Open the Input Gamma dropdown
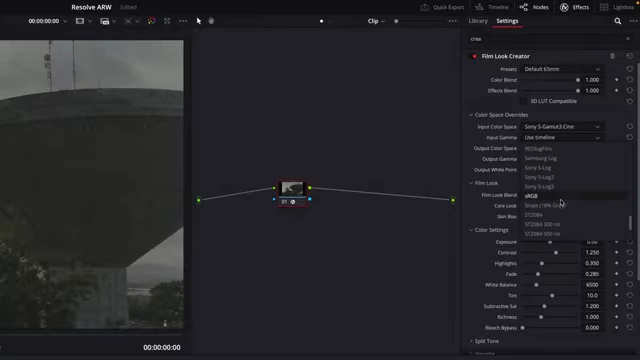The height and width of the screenshot is (360, 640). 562,138
